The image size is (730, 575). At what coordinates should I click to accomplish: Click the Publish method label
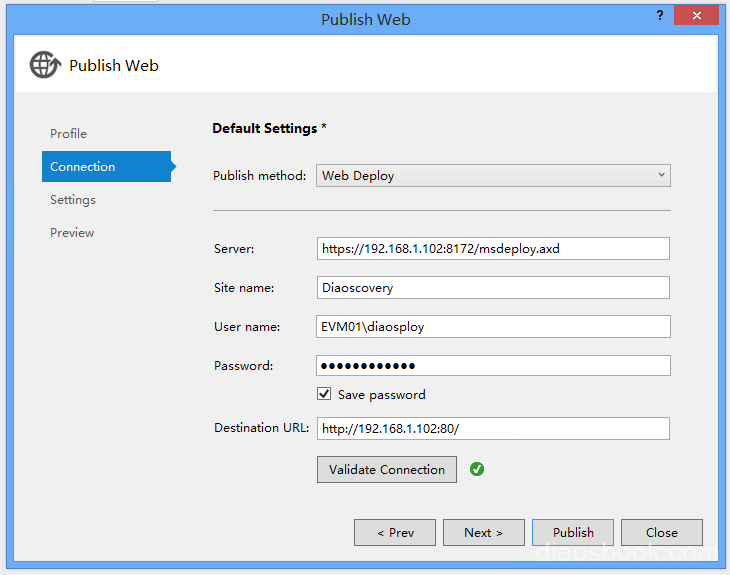pos(259,176)
